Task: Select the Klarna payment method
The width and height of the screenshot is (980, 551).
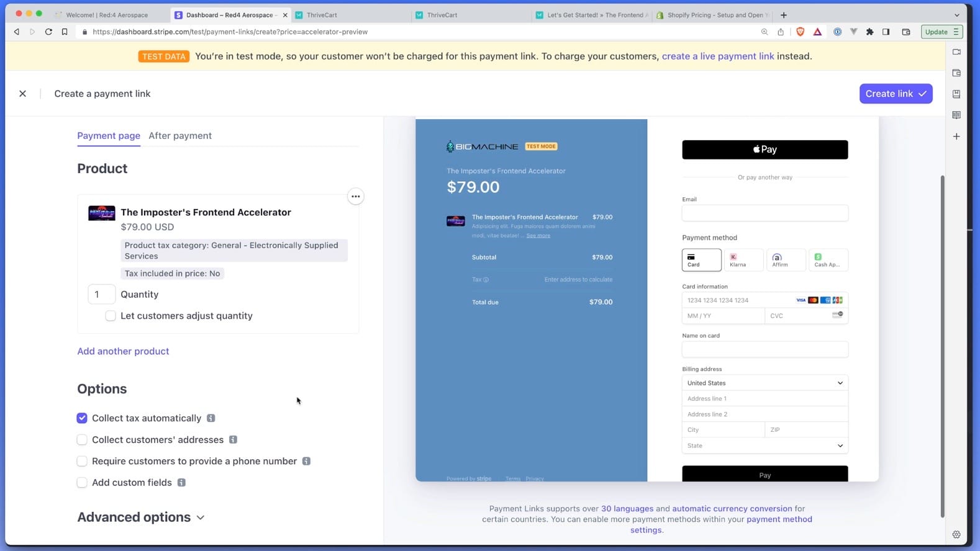Action: 743,260
